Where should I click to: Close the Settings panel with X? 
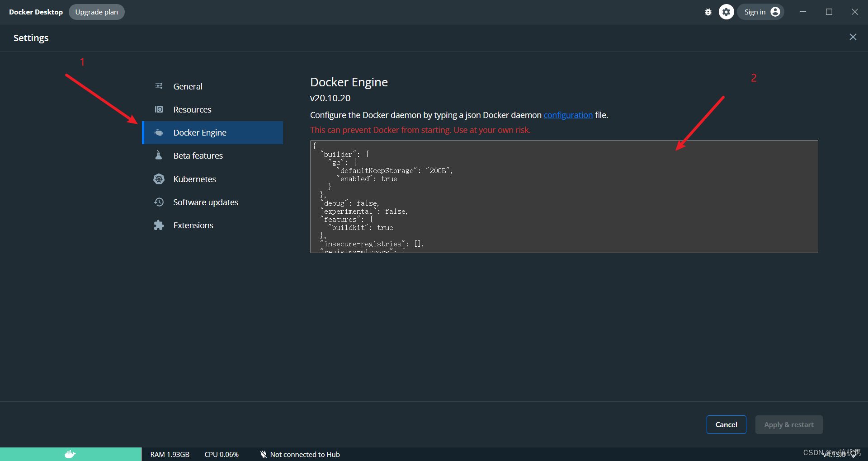(x=853, y=37)
